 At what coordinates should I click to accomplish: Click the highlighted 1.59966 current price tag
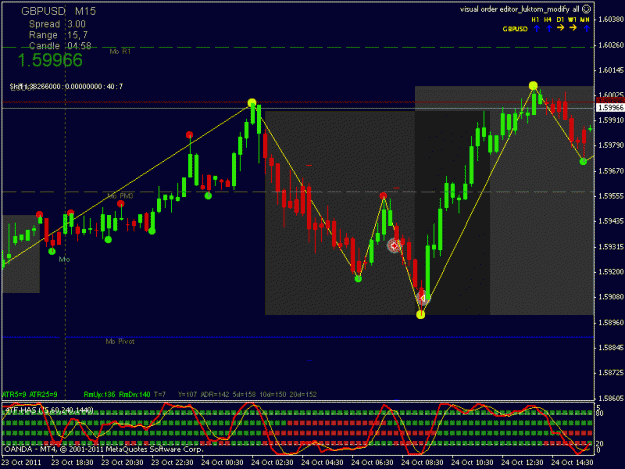(610, 108)
